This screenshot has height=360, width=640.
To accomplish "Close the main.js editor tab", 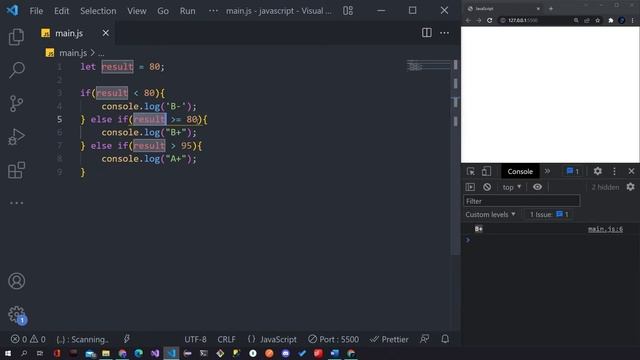I will [106, 33].
